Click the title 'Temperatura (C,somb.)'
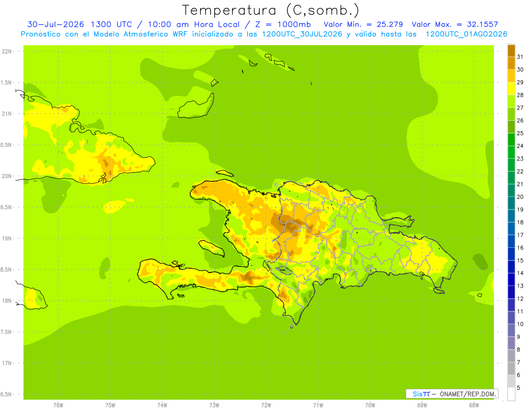The height and width of the screenshot is (411, 532). 271,11
